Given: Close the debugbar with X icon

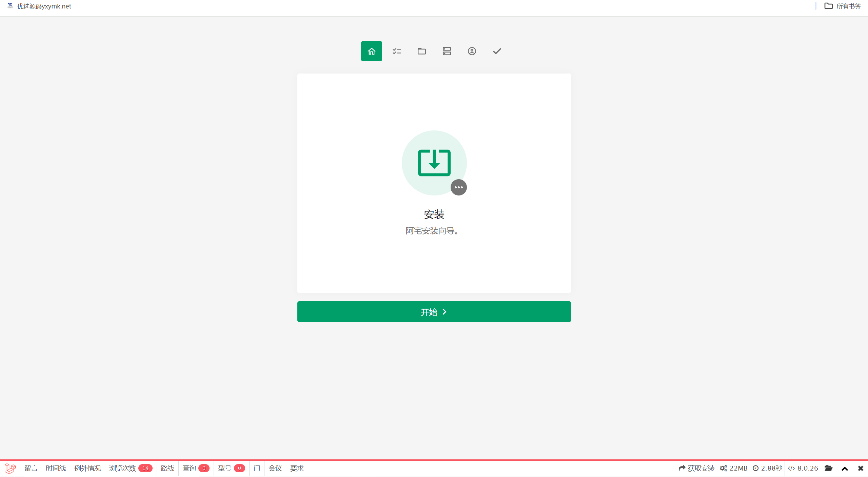Looking at the screenshot, I should coord(861,468).
